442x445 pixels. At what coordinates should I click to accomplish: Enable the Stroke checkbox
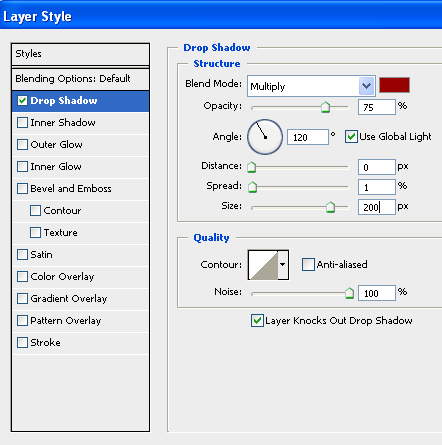click(x=22, y=343)
